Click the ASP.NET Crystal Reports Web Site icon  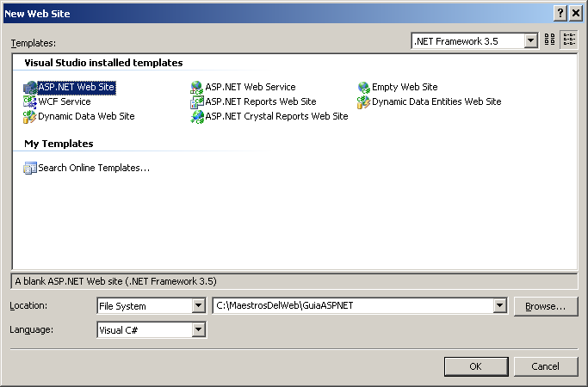197,116
